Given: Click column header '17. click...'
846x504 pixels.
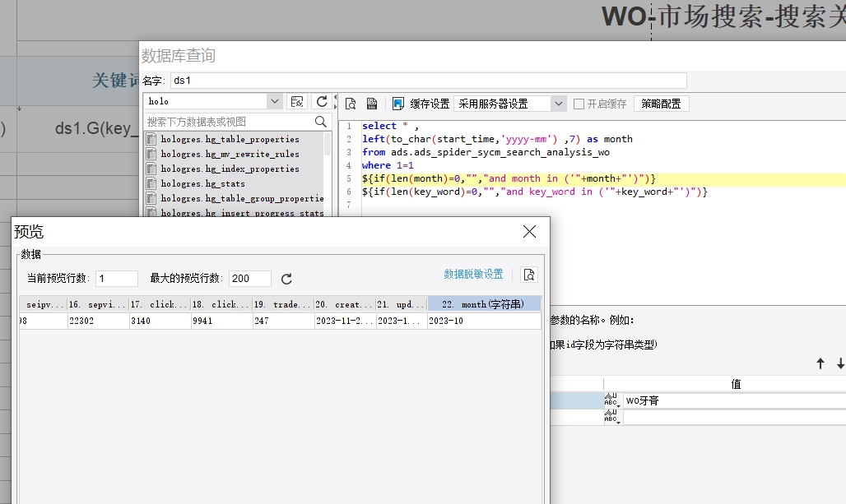Looking at the screenshot, I should [x=160, y=304].
